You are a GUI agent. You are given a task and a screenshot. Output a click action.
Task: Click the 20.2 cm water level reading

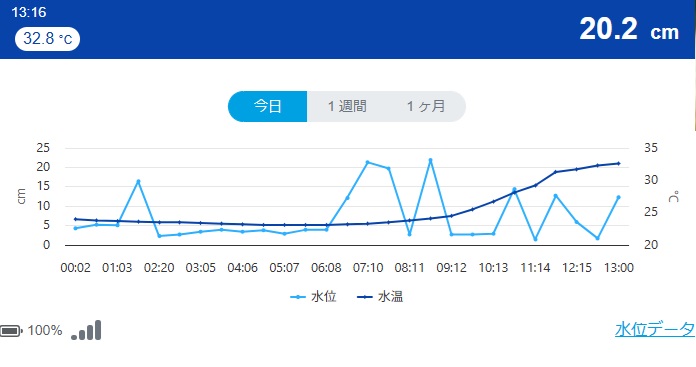click(x=629, y=29)
